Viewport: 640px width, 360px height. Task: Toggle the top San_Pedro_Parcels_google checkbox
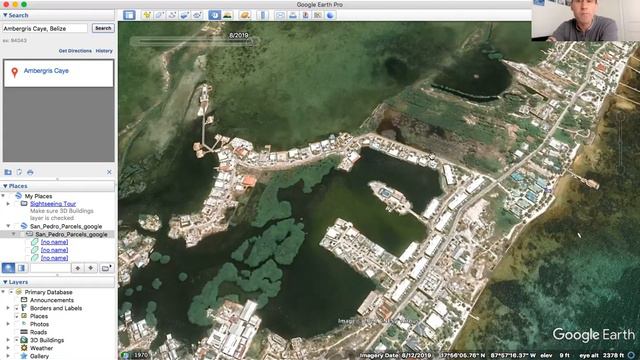[x=17, y=226]
